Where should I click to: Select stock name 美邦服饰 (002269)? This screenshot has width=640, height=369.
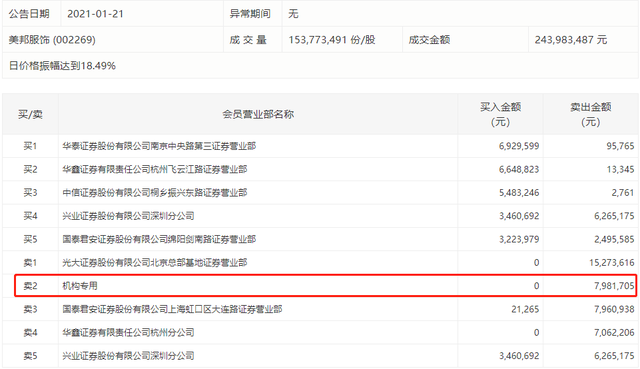click(x=52, y=40)
